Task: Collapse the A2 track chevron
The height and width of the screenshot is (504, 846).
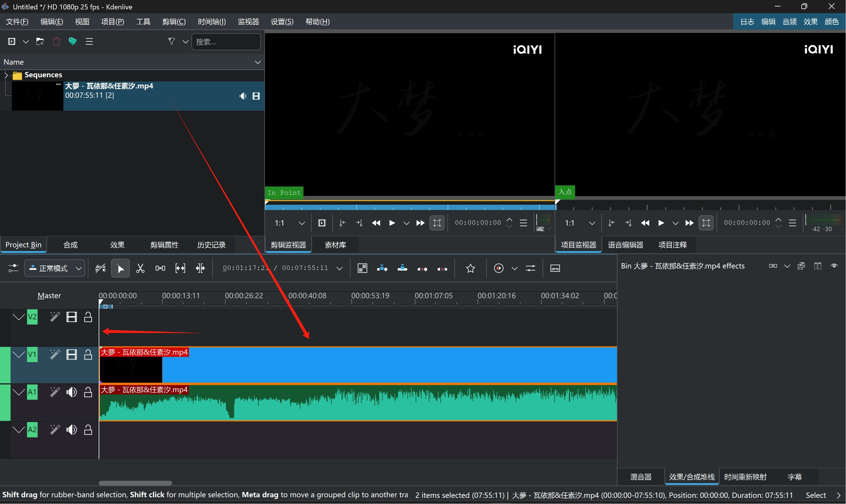Action: click(19, 430)
